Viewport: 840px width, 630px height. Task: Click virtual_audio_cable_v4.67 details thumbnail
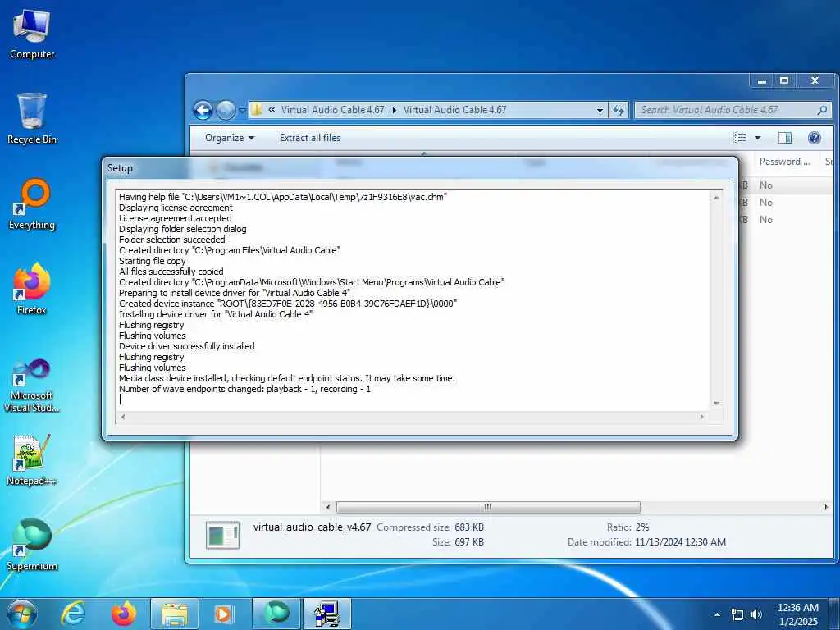tap(223, 535)
